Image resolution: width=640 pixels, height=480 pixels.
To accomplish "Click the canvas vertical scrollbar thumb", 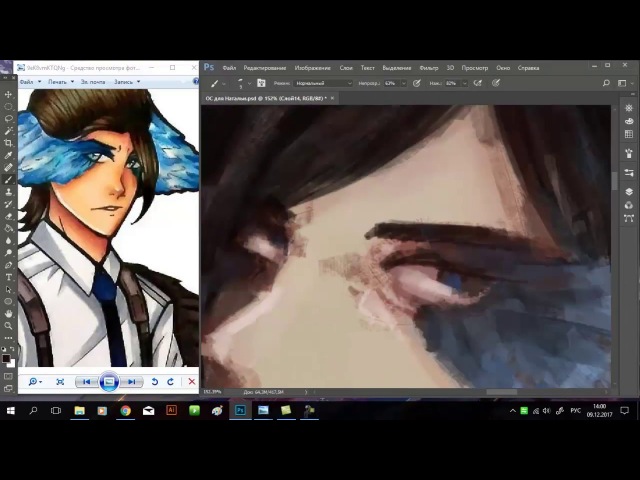I will point(614,181).
